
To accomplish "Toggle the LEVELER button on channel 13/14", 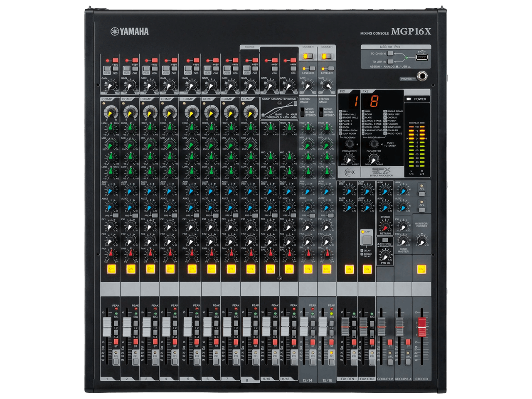I will point(312,69).
